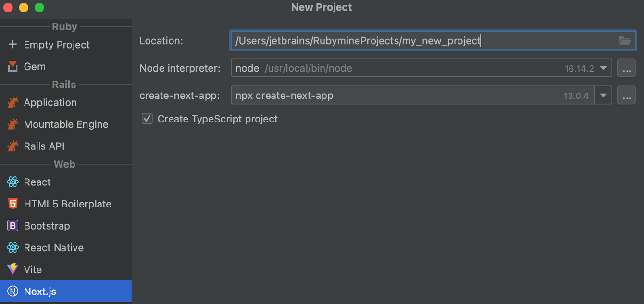Click the green maximize window button

coord(39,8)
